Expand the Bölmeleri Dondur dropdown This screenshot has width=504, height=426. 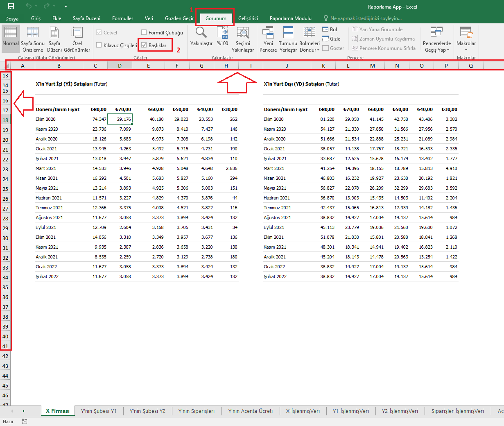pyautogui.click(x=310, y=50)
